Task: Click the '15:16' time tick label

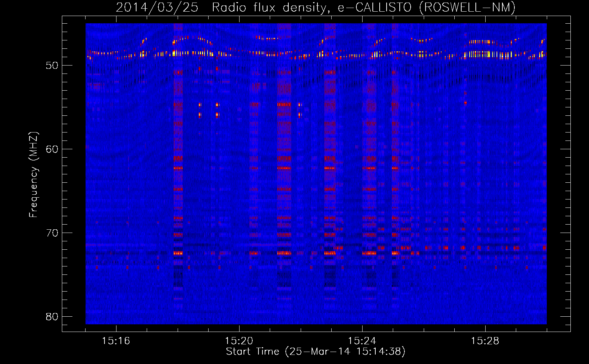Action: [116, 341]
